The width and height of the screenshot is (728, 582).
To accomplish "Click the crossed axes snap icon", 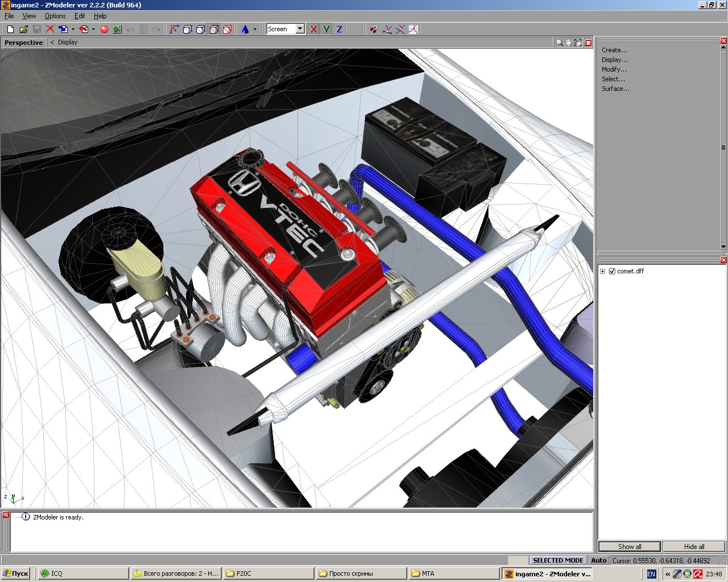I will coord(400,29).
